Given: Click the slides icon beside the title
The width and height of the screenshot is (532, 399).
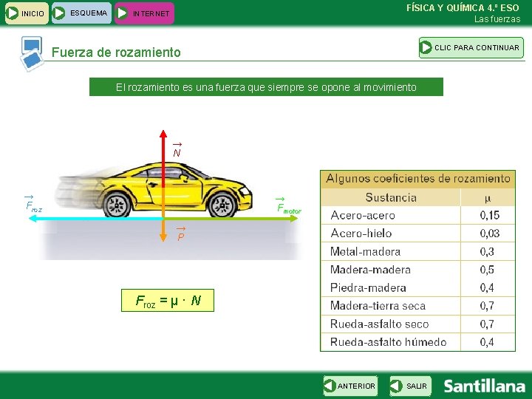Looking at the screenshot, I should point(32,54).
